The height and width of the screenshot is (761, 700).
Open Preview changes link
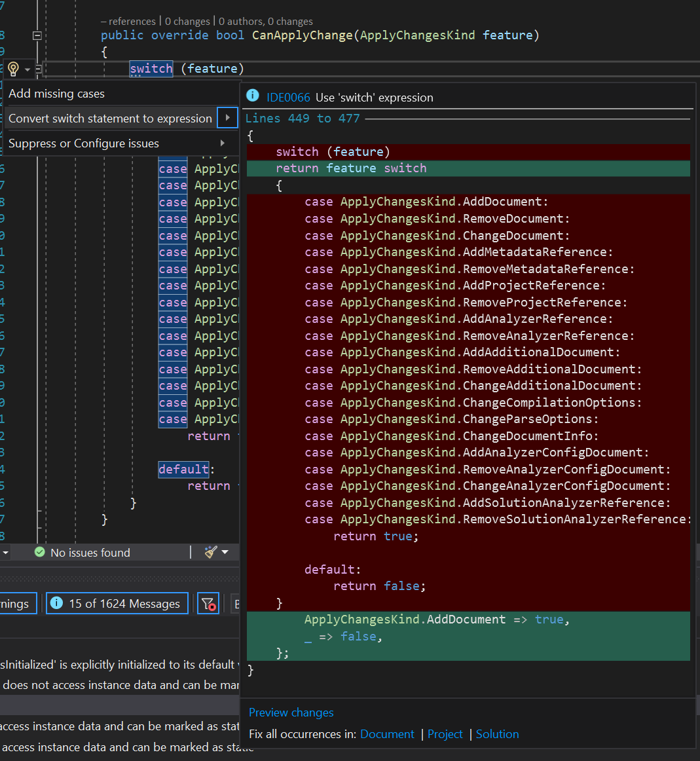pyautogui.click(x=291, y=713)
